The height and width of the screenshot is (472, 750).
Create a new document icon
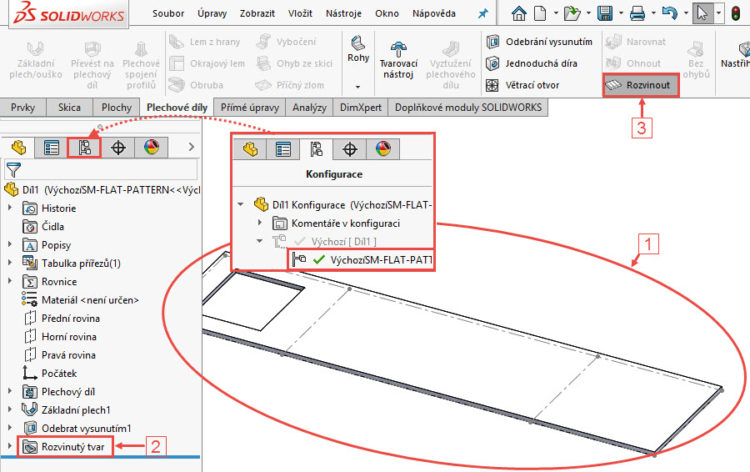540,13
